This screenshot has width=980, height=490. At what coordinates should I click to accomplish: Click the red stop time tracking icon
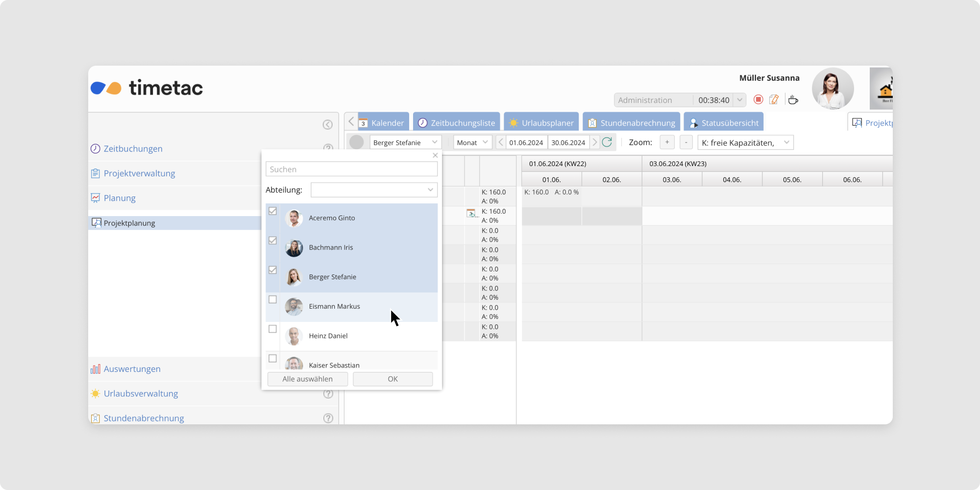tap(758, 100)
